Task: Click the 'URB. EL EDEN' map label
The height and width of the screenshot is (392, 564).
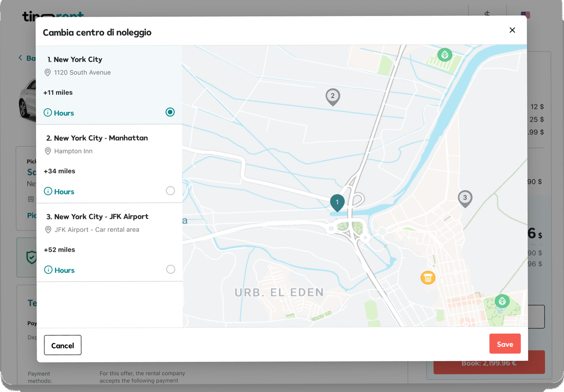Action: point(279,293)
